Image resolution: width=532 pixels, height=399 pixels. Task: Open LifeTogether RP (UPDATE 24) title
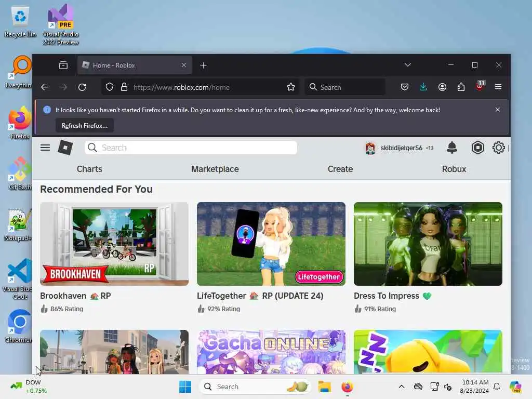[x=260, y=296]
